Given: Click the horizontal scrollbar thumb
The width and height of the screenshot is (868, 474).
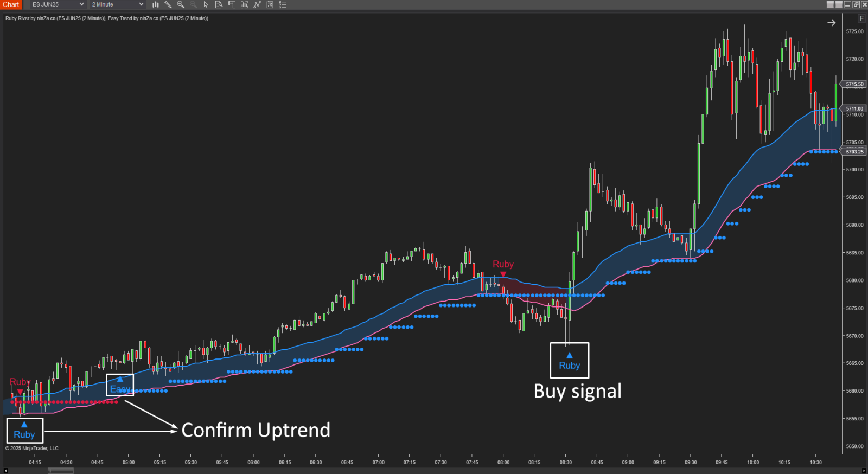Looking at the screenshot, I should pyautogui.click(x=60, y=471).
